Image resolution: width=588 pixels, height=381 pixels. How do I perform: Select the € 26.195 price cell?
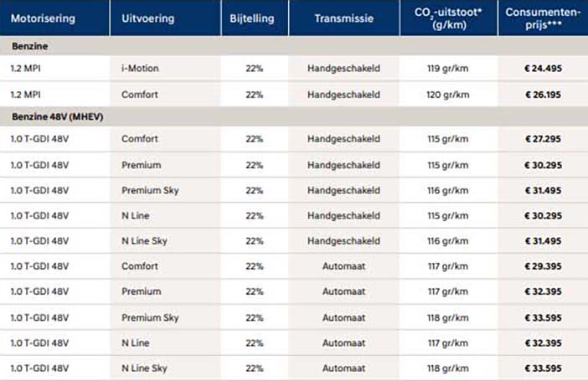543,95
